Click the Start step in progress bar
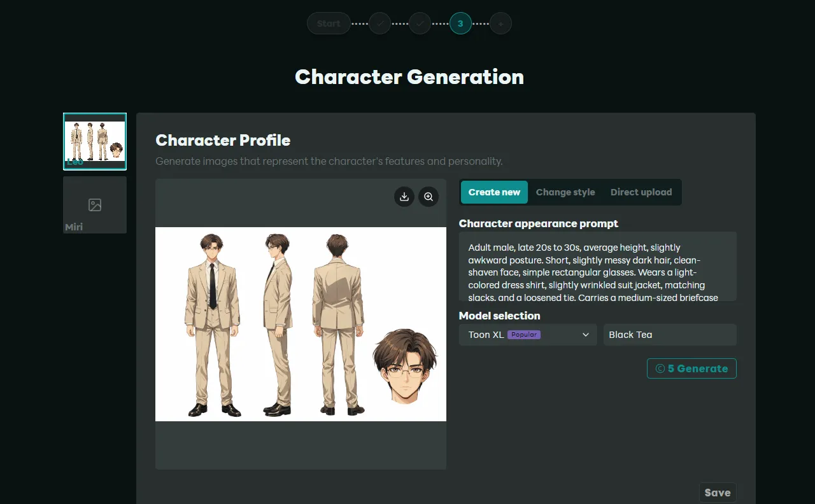The image size is (815, 504). [329, 24]
